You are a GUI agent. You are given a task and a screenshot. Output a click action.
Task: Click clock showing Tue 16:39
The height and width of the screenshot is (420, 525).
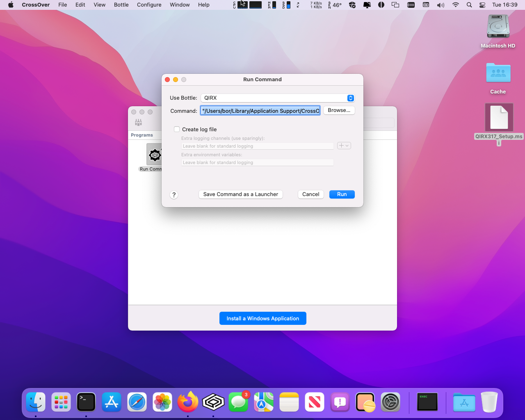pos(505,5)
